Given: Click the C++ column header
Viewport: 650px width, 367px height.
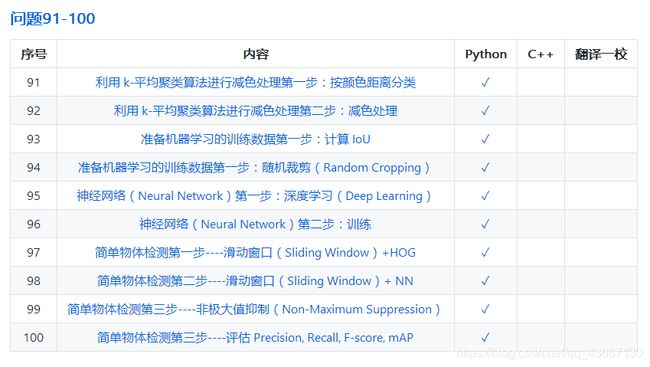Looking at the screenshot, I should [541, 54].
